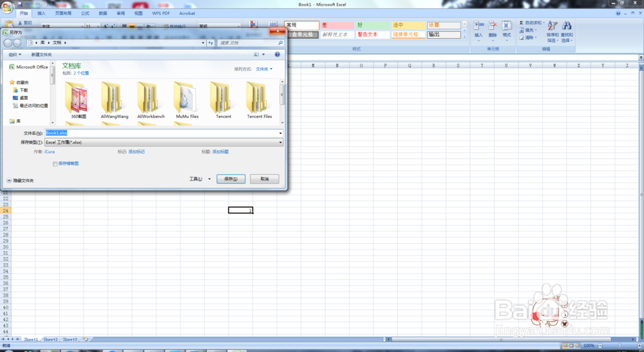
Task: Open the Tencent folder
Action: point(223,99)
